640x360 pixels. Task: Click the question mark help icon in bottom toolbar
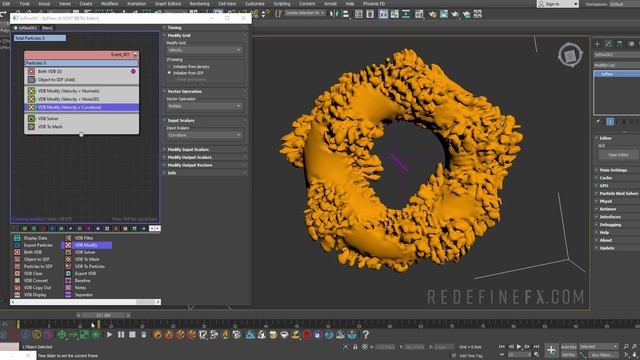point(366,335)
